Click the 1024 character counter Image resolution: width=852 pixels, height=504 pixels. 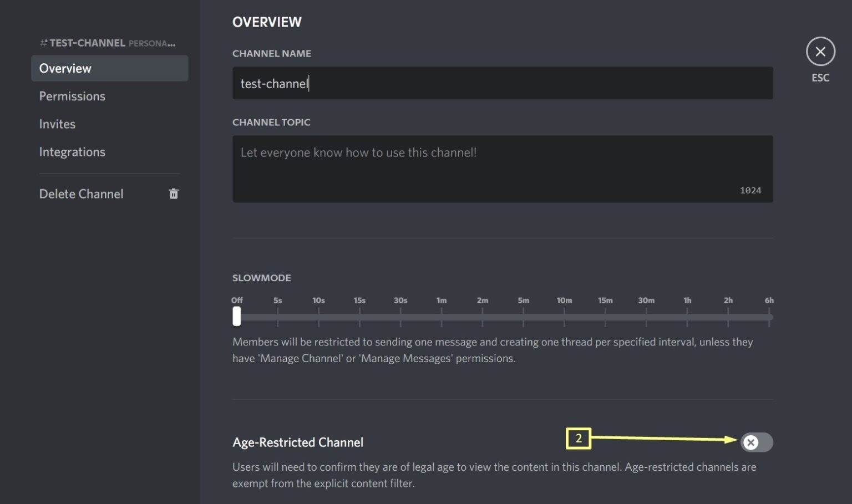751,190
